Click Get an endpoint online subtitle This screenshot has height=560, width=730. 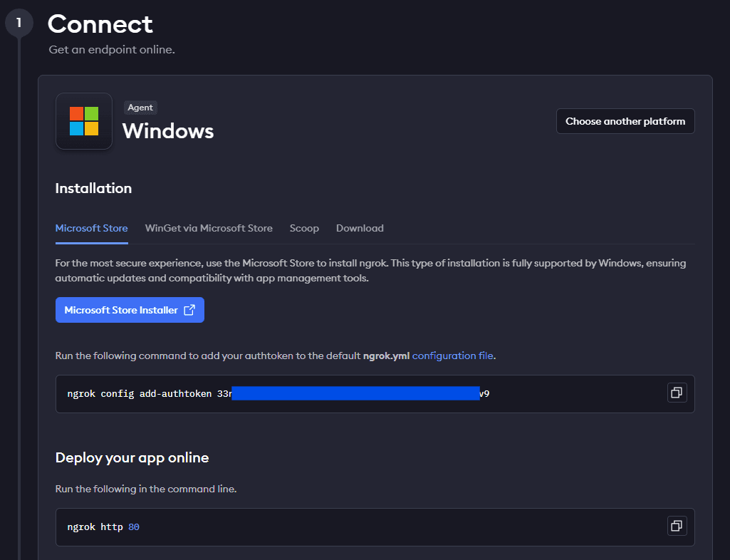coord(112,49)
